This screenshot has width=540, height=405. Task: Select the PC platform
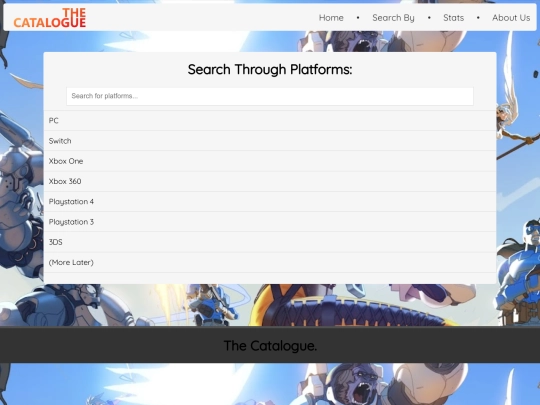[x=270, y=121]
